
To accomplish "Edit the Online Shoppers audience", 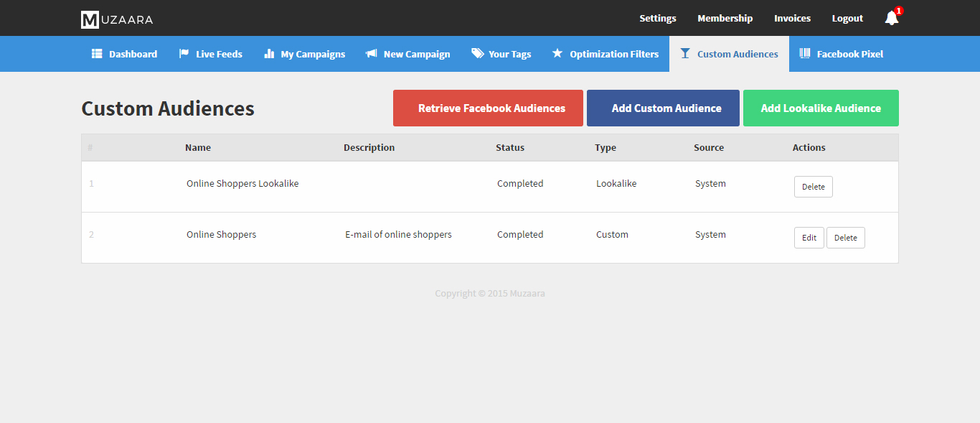I will (x=809, y=238).
